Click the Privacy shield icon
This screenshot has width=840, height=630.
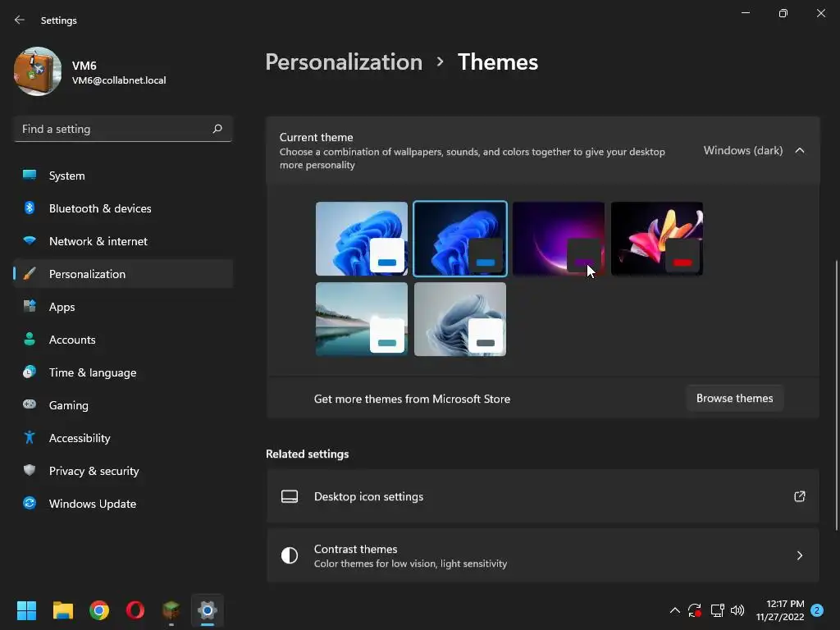pyautogui.click(x=30, y=470)
